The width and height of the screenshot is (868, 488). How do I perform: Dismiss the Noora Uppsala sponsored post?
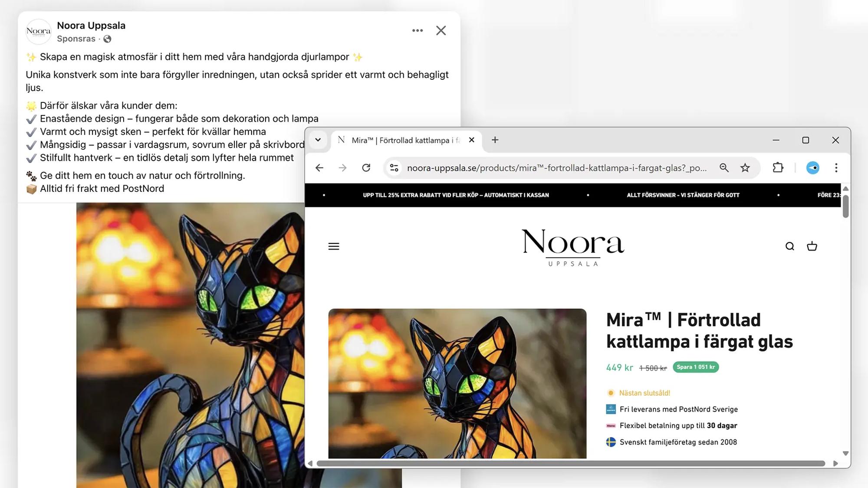click(441, 30)
